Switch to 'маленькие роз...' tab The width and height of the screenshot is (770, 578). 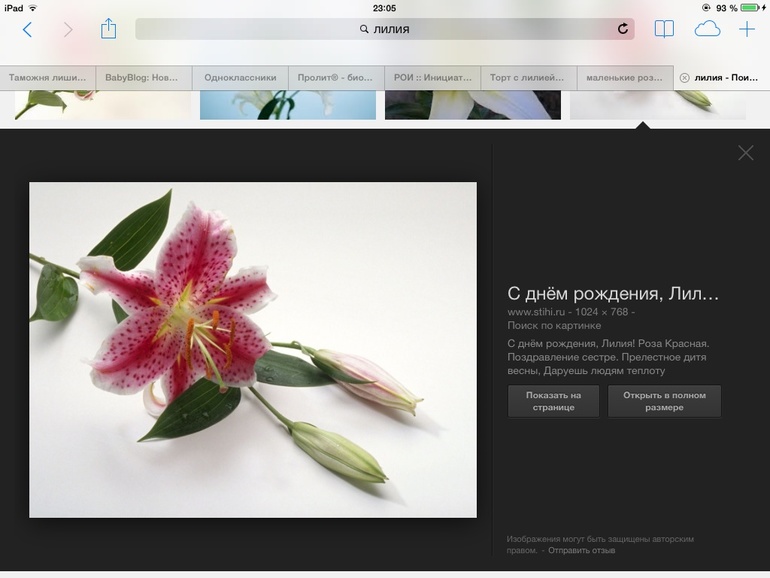tap(625, 78)
